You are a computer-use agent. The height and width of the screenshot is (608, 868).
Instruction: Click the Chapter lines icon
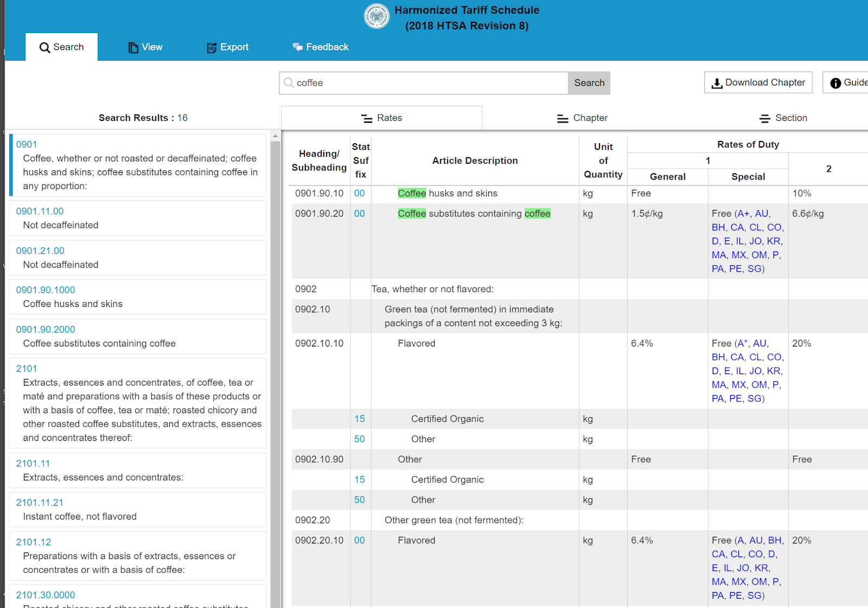563,118
